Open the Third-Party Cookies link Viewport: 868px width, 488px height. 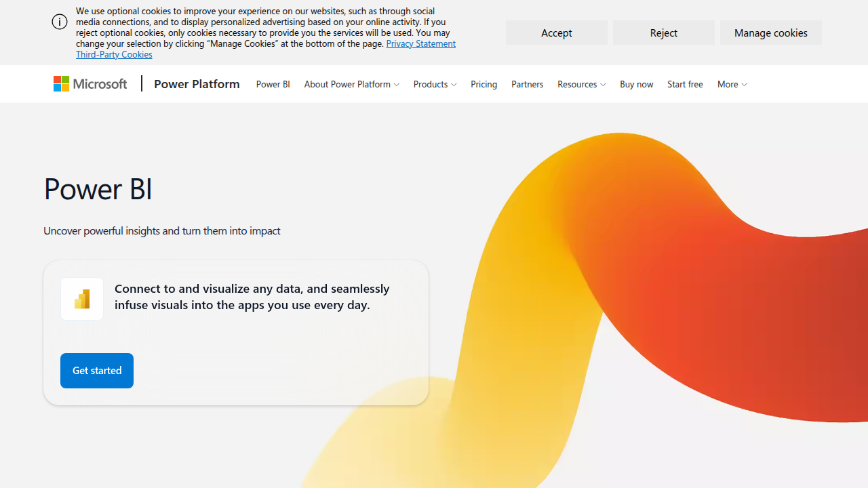(x=114, y=54)
